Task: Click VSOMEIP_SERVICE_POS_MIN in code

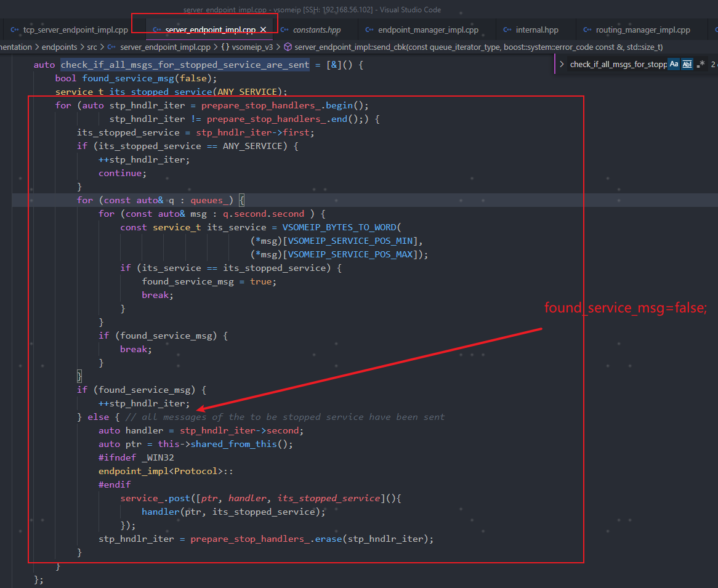Action: [x=350, y=241]
